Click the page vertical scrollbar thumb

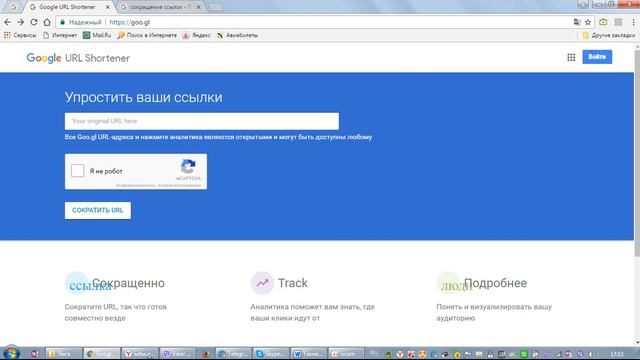coord(637,154)
